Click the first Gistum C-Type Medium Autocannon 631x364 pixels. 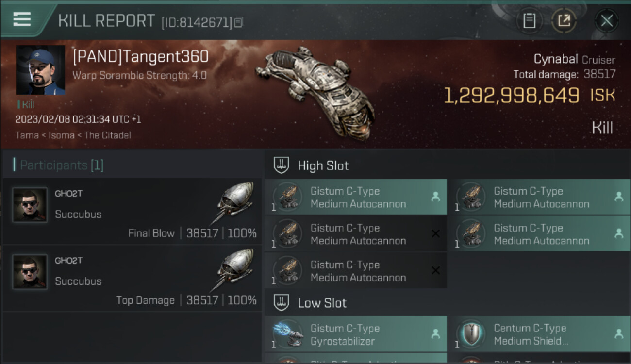[x=356, y=197]
